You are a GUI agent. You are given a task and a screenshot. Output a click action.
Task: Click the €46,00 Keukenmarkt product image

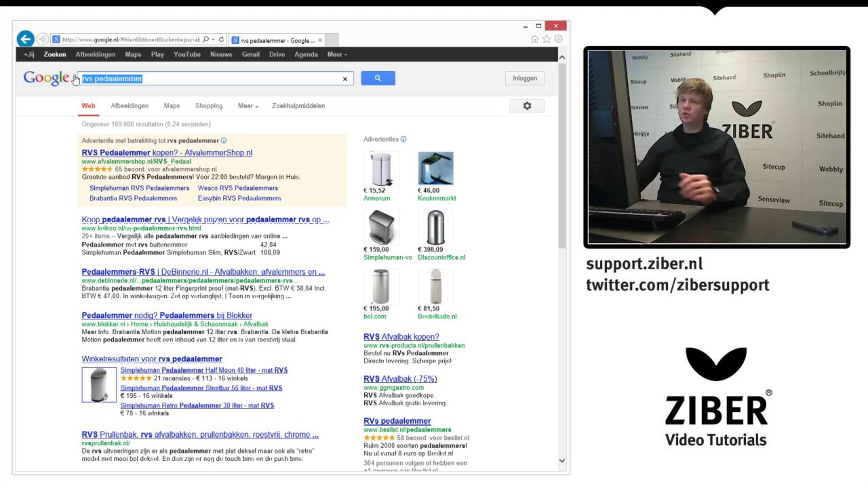[436, 168]
